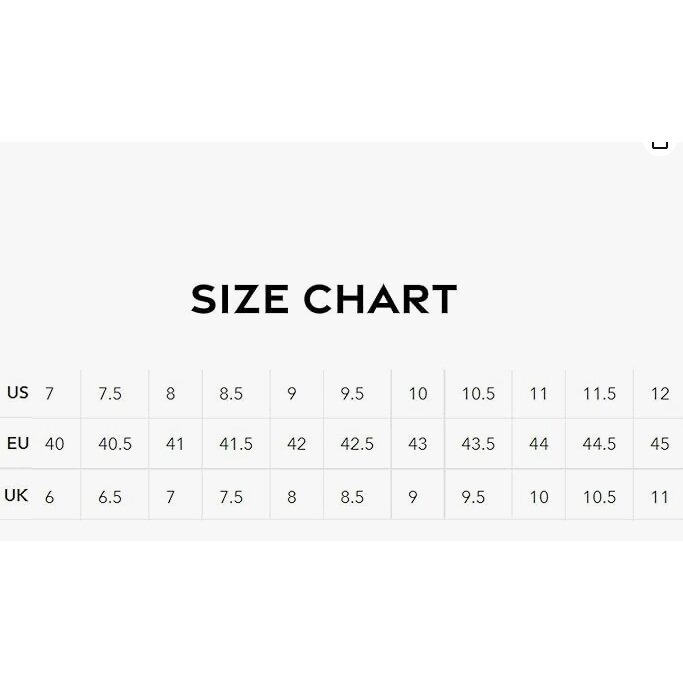Image resolution: width=683 pixels, height=683 pixels.
Task: Select UK size 7.5 cell
Action: pyautogui.click(x=231, y=496)
